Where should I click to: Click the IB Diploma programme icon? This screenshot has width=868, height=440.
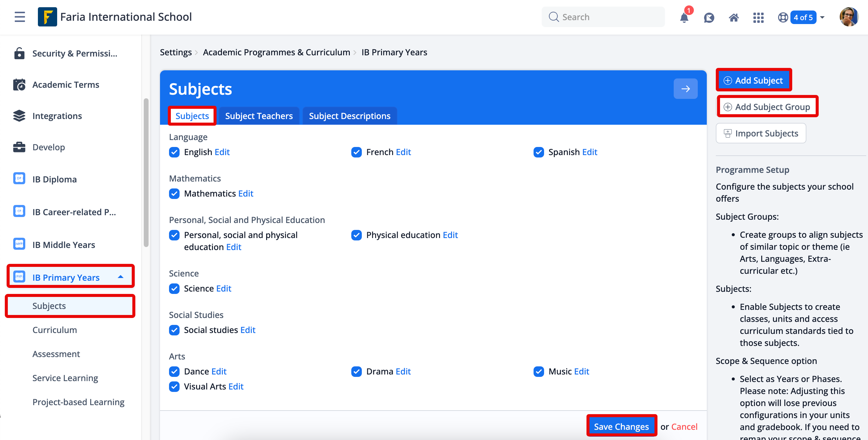tap(19, 179)
